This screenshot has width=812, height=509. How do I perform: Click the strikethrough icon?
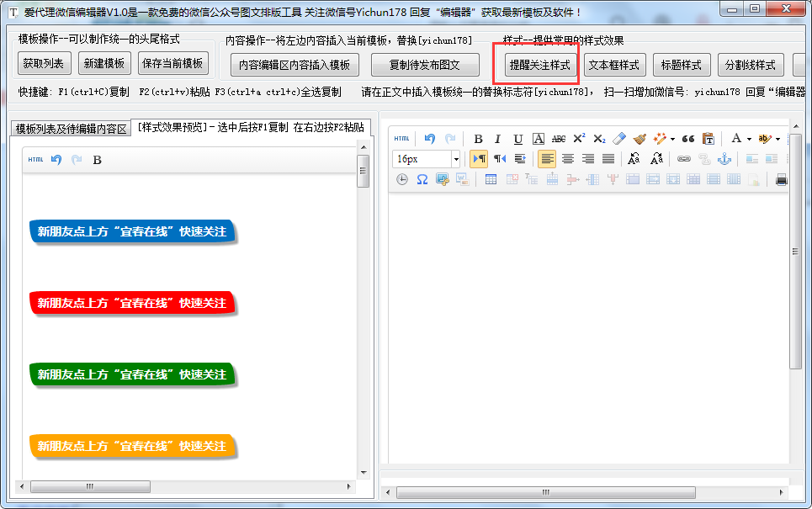[x=559, y=139]
